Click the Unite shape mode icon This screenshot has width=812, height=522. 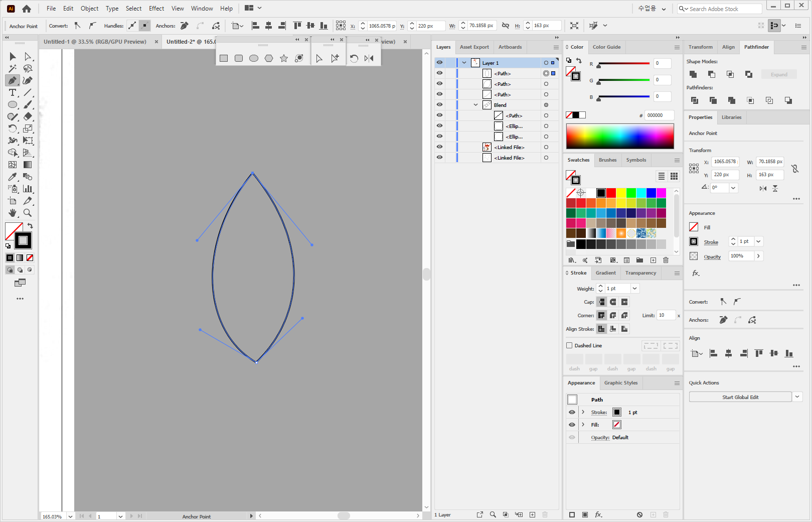tap(693, 74)
